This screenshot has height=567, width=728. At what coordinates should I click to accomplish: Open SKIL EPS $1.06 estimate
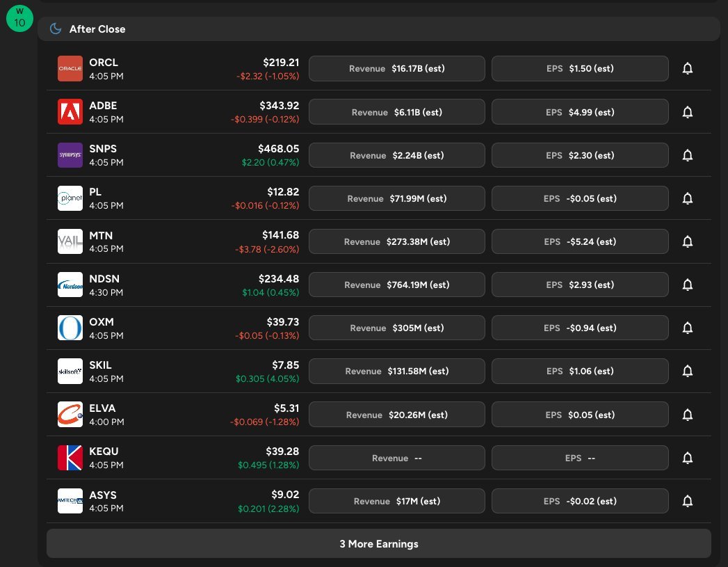(x=580, y=371)
